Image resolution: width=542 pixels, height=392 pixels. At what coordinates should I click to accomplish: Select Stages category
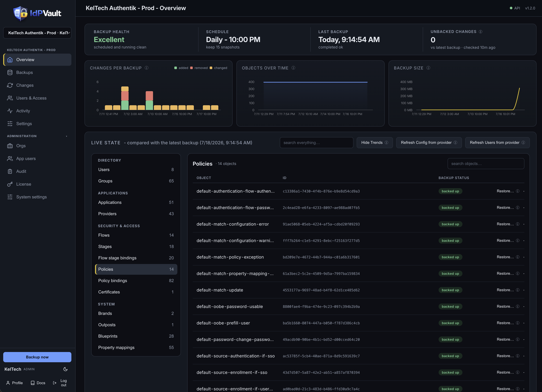(x=136, y=247)
